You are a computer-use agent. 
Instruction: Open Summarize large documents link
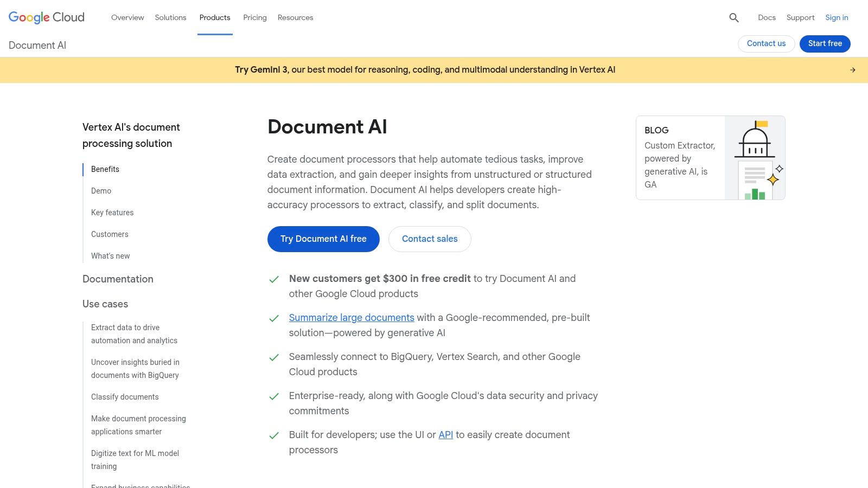[x=352, y=317]
